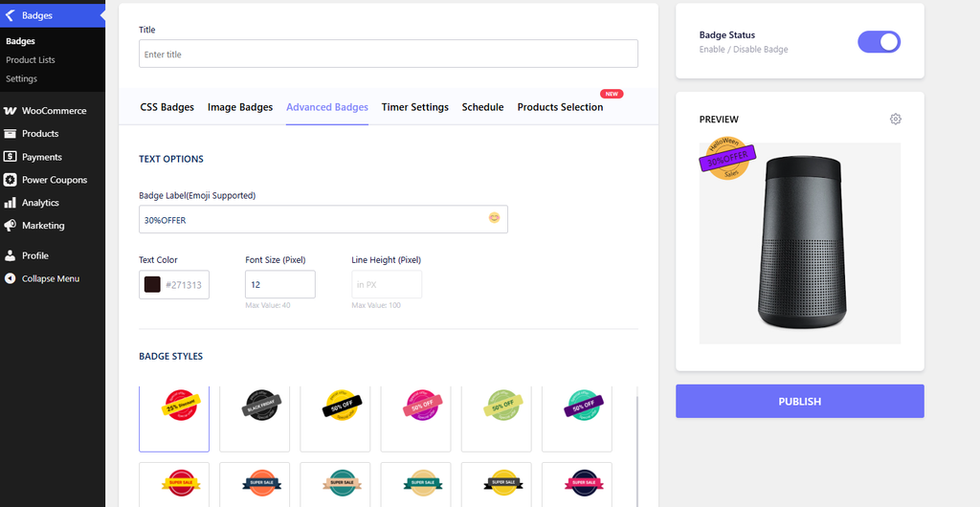980x507 pixels.
Task: Switch to CSS Badges tab
Action: point(167,107)
